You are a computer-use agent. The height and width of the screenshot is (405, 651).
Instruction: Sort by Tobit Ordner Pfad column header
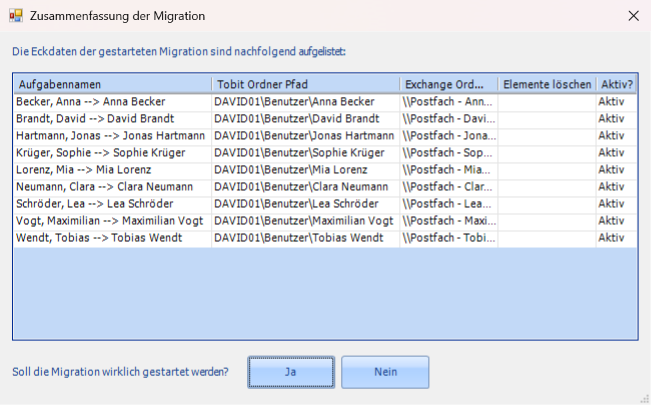click(306, 84)
